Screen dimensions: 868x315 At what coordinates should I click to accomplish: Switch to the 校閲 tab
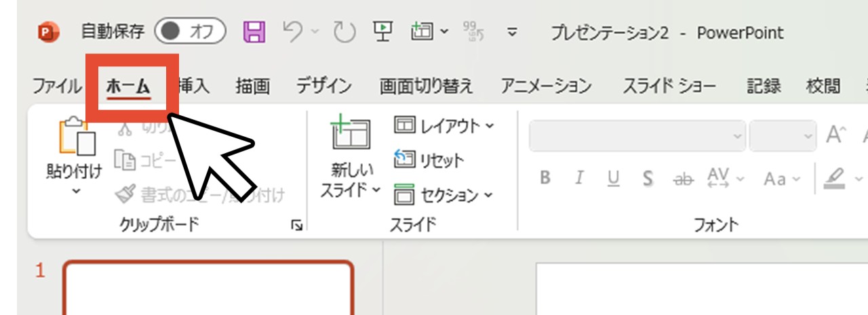pyautogui.click(x=823, y=86)
